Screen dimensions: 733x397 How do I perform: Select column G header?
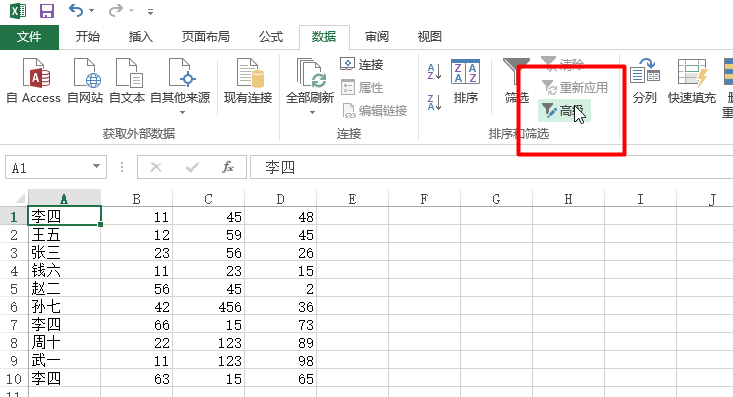496,199
